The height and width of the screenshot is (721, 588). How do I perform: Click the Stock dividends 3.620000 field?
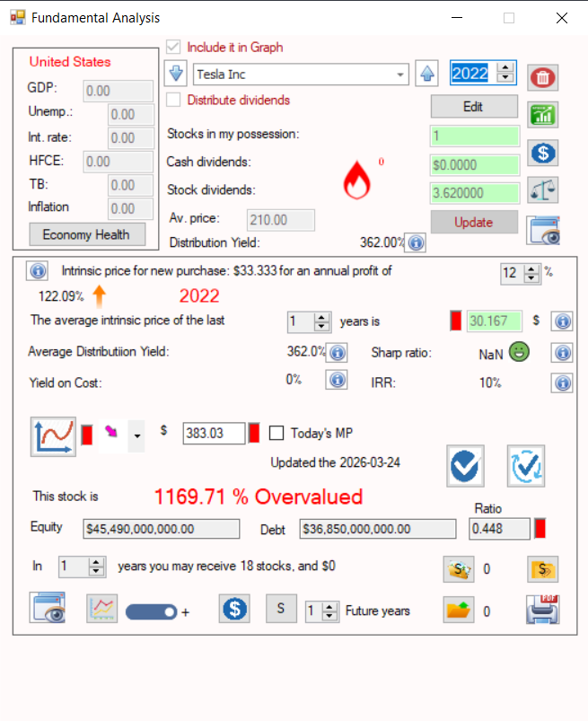(475, 193)
